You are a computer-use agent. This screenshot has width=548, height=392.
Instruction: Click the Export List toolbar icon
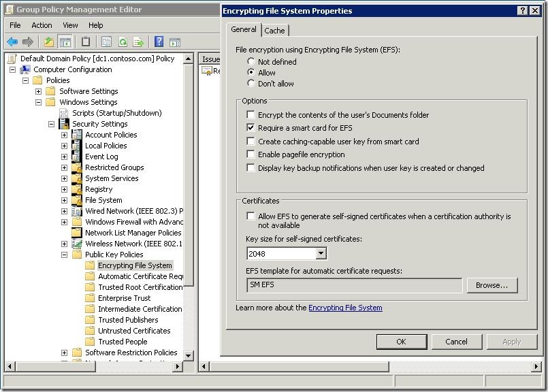click(x=138, y=42)
